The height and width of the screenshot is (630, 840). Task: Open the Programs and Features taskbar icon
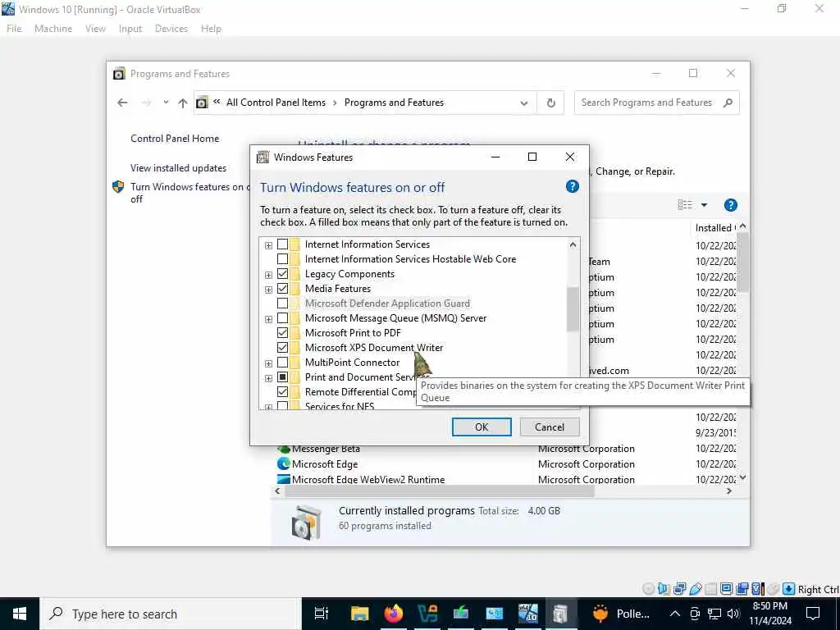(x=560, y=614)
